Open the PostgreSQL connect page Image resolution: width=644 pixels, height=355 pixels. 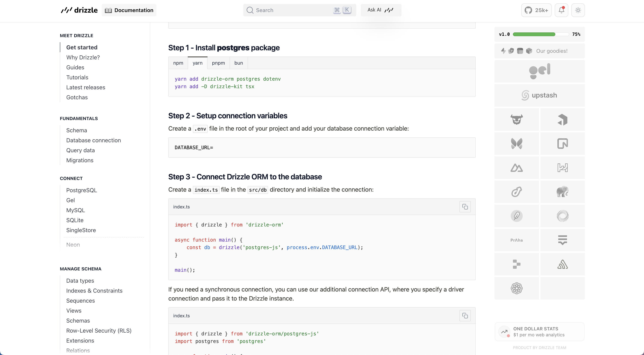82,190
